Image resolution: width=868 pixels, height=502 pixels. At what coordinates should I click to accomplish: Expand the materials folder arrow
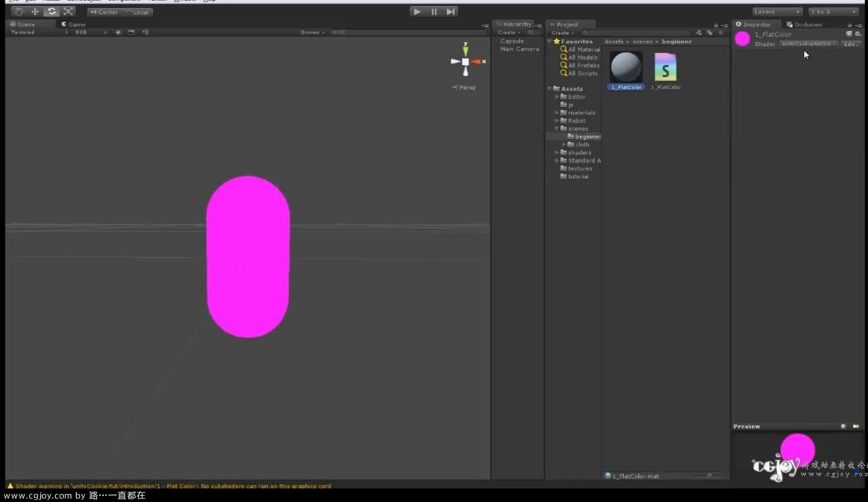click(x=557, y=113)
